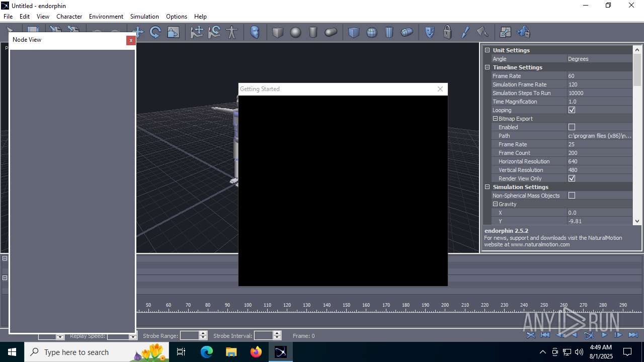Enable Non-Spherical Mass Objects checkbox
This screenshot has width=644, height=362.
point(572,196)
